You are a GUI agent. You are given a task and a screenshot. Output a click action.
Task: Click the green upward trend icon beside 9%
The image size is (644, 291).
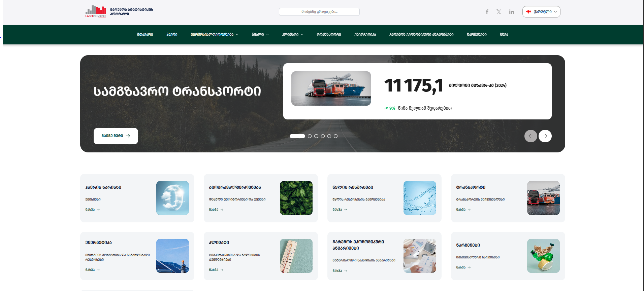(x=386, y=108)
